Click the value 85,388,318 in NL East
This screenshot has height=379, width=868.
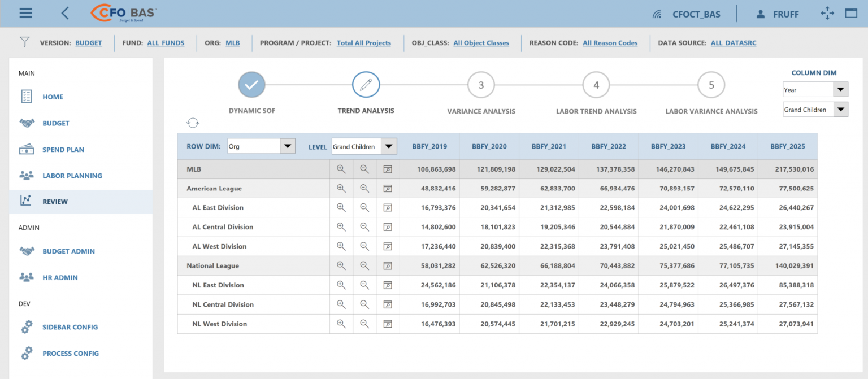(793, 285)
